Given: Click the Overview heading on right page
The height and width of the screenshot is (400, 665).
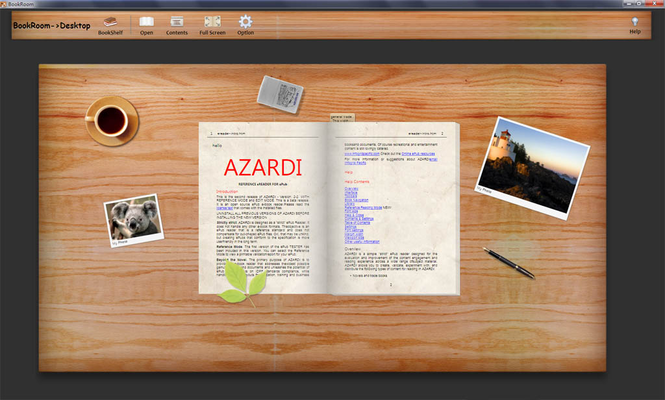Looking at the screenshot, I should click(x=353, y=249).
